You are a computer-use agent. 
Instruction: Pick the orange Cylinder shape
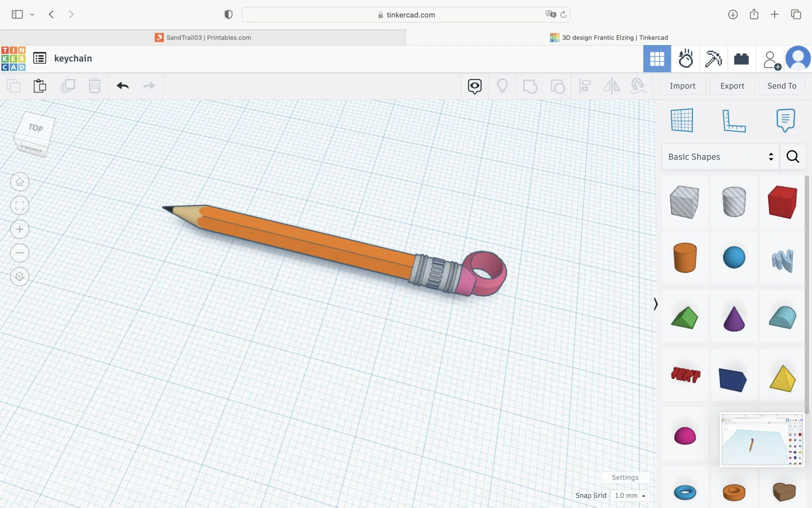click(x=685, y=258)
